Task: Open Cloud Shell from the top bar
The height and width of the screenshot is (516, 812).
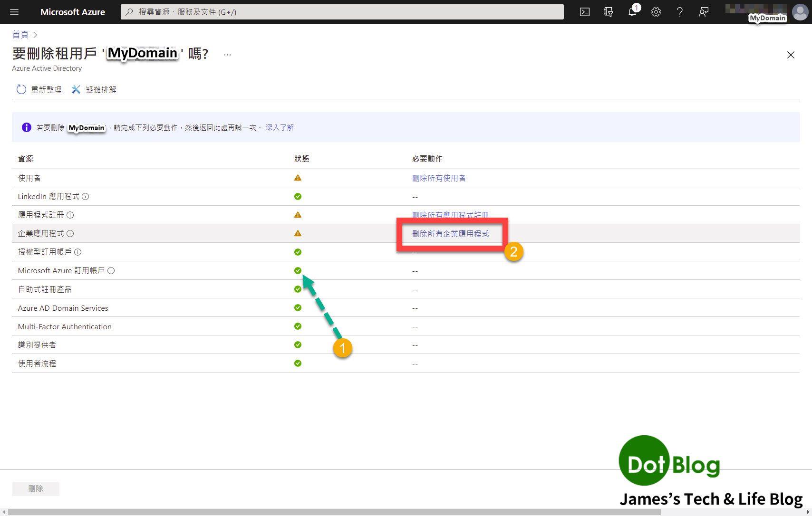Action: pyautogui.click(x=585, y=12)
